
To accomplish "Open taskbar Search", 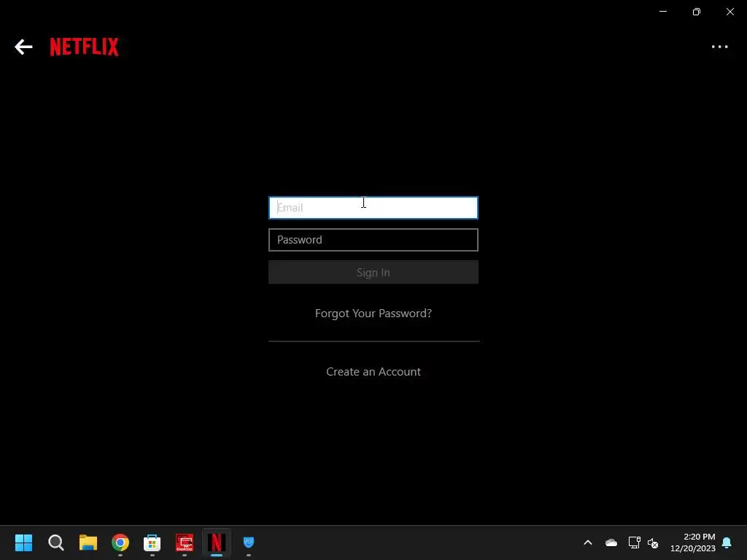I will point(55,542).
